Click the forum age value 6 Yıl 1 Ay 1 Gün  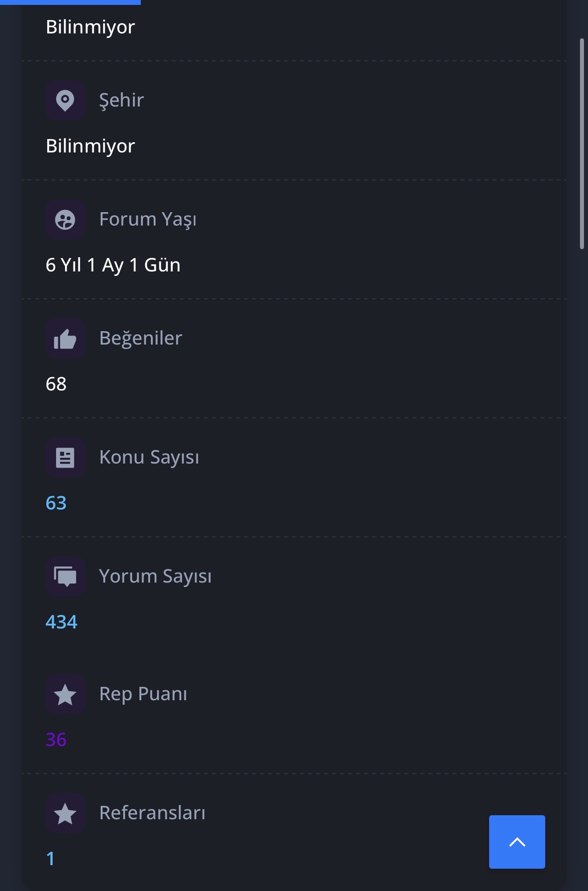pyautogui.click(x=113, y=265)
